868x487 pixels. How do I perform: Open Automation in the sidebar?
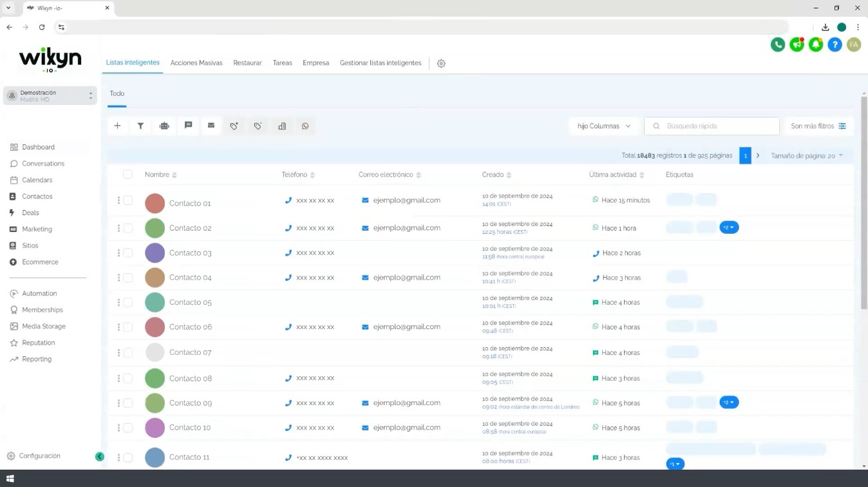coord(39,294)
